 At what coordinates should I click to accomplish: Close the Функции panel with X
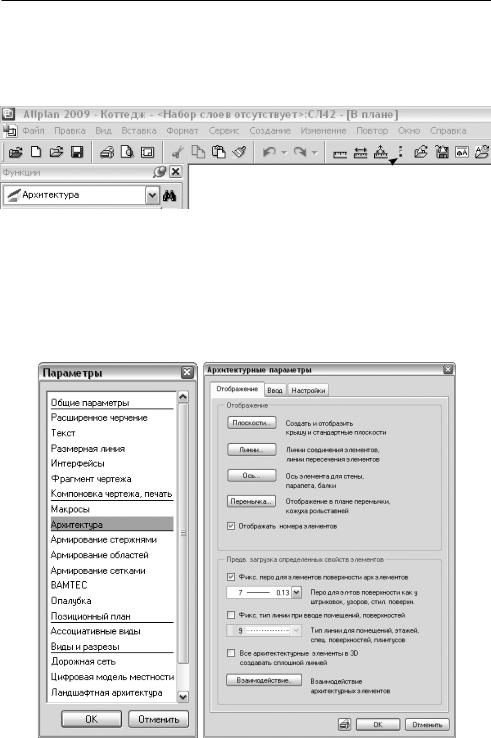[176, 172]
